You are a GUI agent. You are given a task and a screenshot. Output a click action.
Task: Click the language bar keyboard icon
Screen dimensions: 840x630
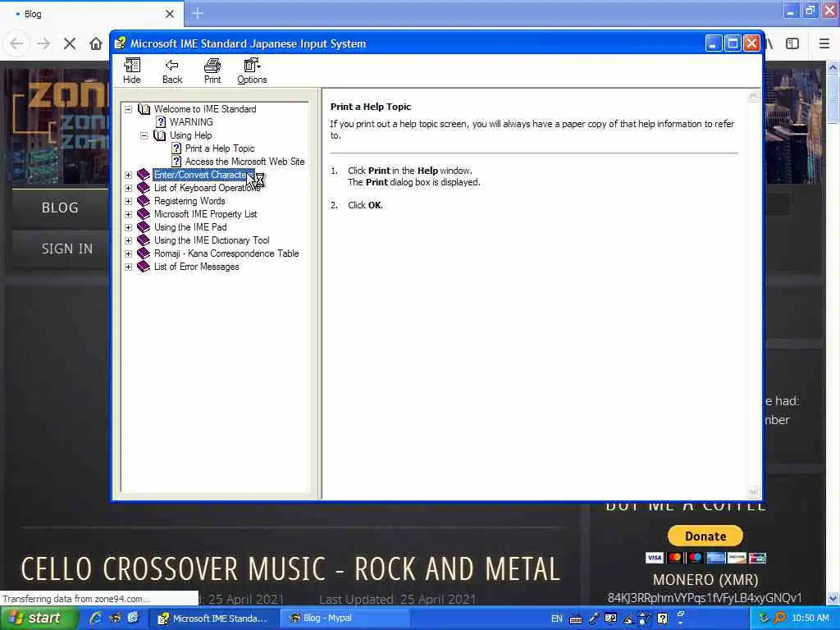(576, 619)
